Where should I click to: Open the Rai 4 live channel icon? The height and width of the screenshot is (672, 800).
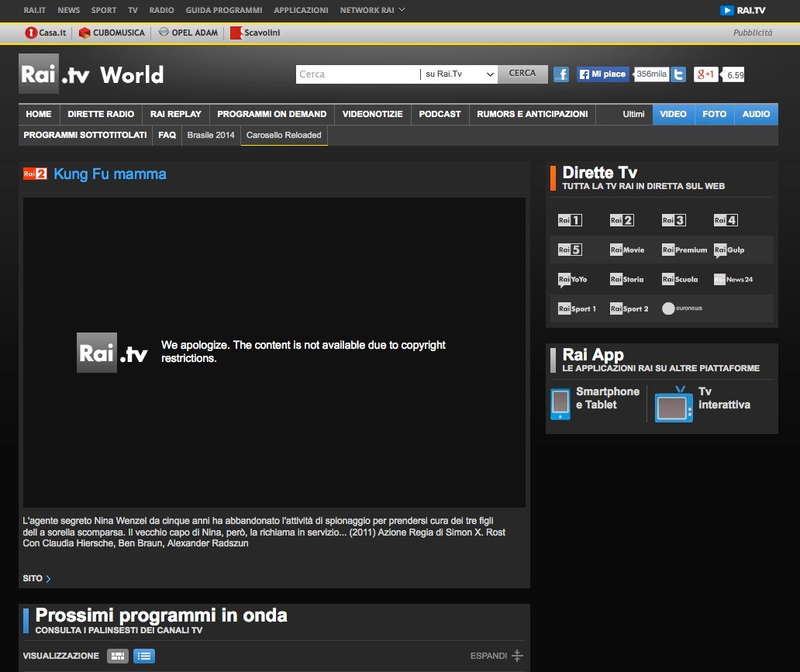tap(726, 220)
